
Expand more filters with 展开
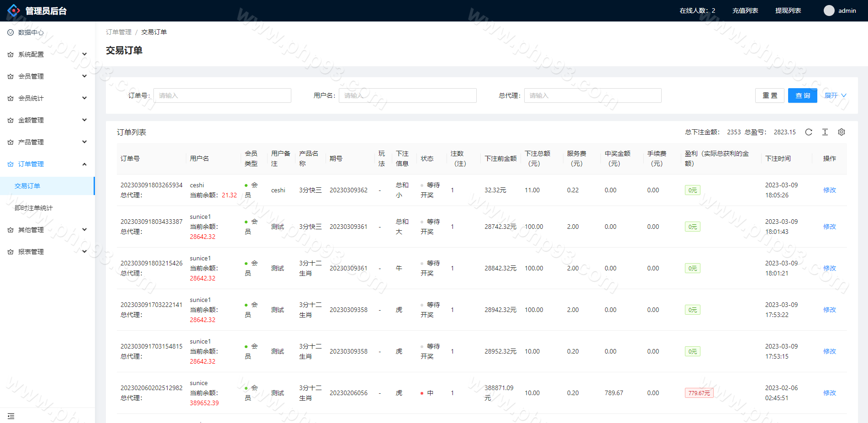[835, 95]
